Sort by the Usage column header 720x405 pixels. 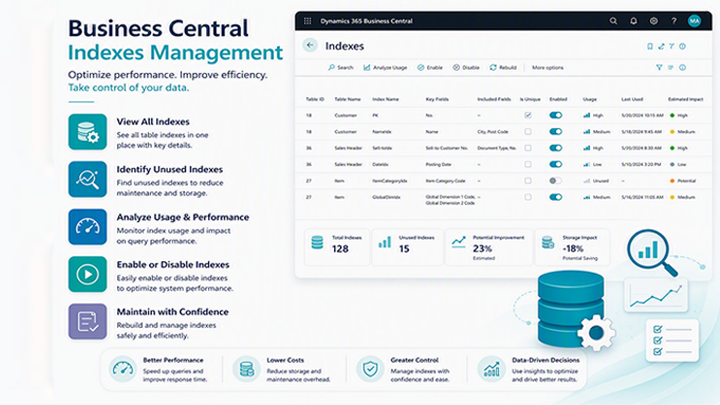point(590,99)
